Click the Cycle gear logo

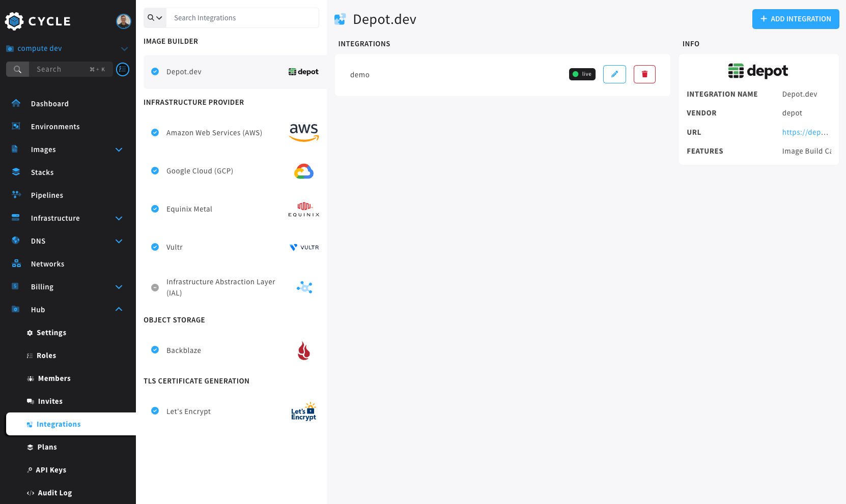click(14, 21)
